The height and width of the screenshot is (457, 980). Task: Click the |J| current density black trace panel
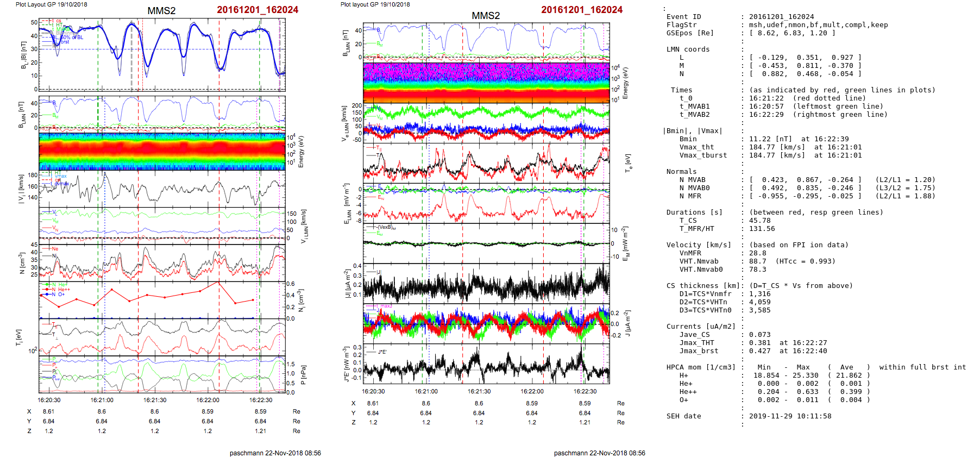coord(486,284)
